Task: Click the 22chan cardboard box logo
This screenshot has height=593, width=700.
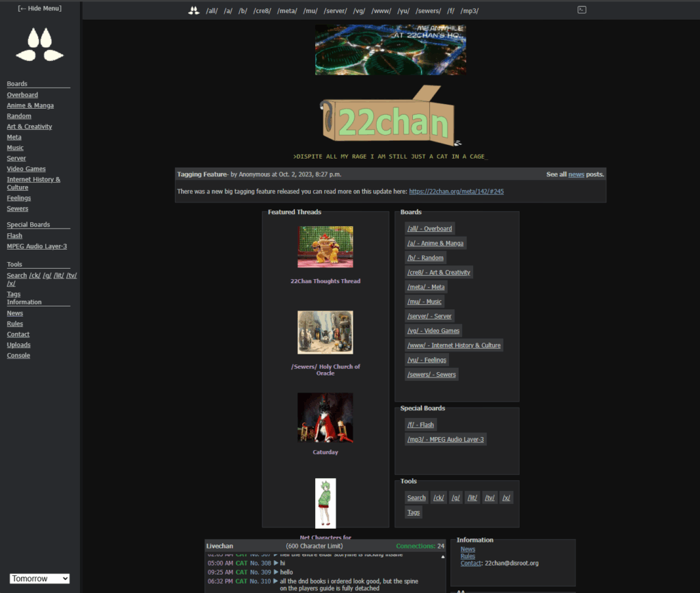Action: click(390, 116)
